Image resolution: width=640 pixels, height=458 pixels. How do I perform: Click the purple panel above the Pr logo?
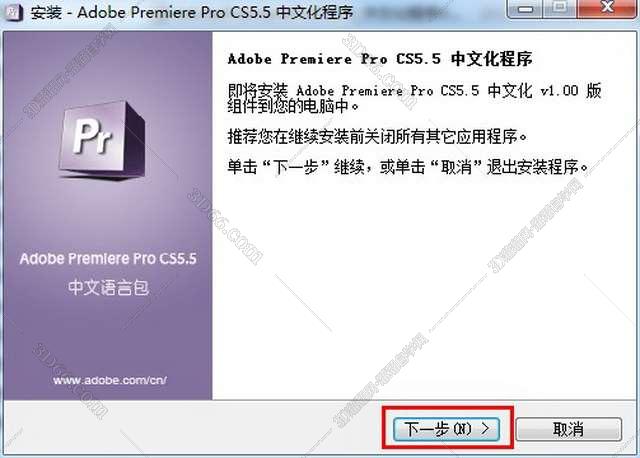coord(108,65)
